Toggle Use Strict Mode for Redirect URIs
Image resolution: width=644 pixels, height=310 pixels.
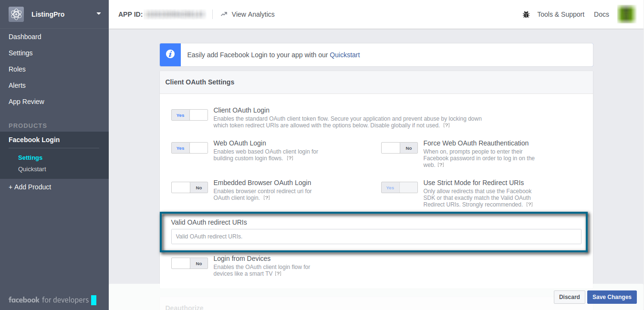click(399, 187)
